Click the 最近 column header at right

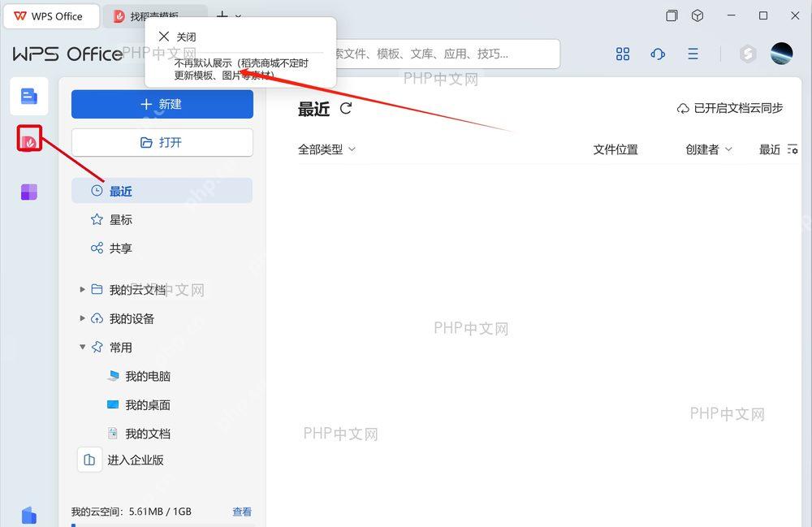tap(769, 149)
